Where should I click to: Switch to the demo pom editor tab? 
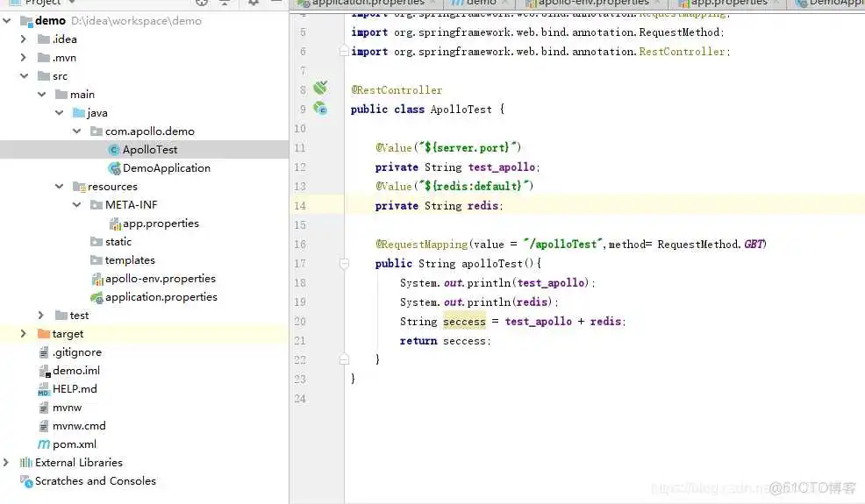pyautogui.click(x=479, y=4)
